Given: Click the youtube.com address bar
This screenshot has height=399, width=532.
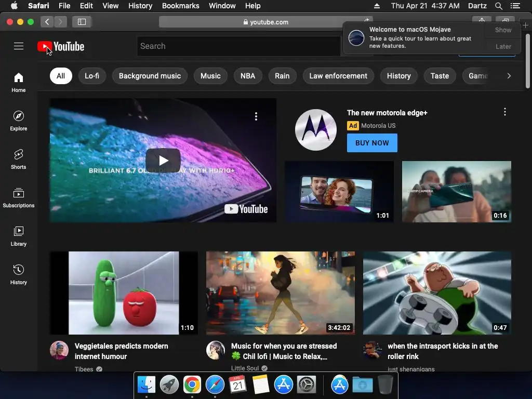Looking at the screenshot, I should (x=265, y=22).
